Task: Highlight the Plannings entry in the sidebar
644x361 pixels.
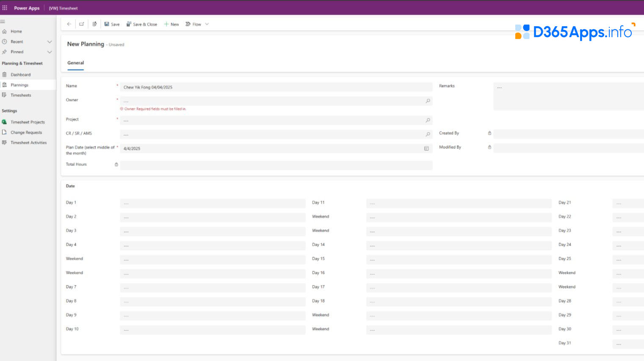Action: pos(20,85)
